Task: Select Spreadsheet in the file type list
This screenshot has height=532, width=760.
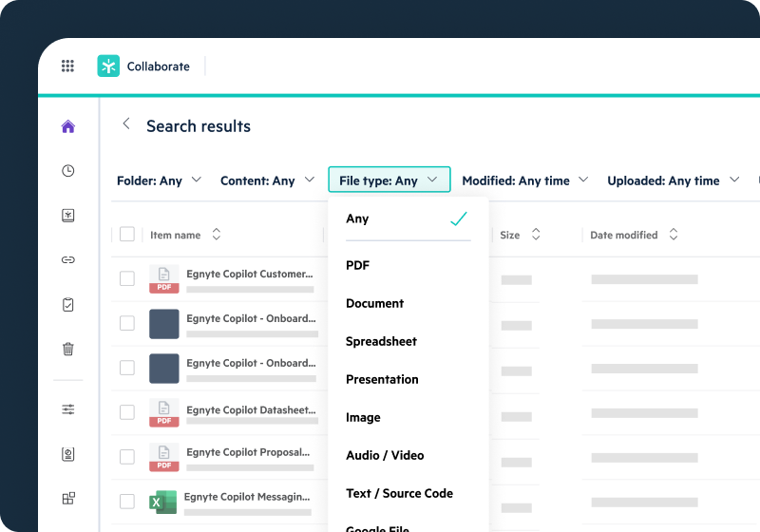Action: pos(381,341)
